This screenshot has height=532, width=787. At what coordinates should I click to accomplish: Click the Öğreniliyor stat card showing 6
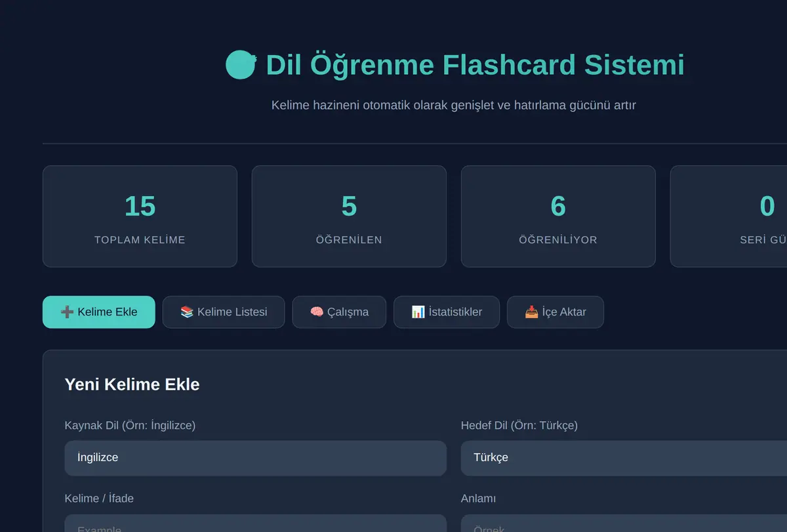tap(558, 216)
